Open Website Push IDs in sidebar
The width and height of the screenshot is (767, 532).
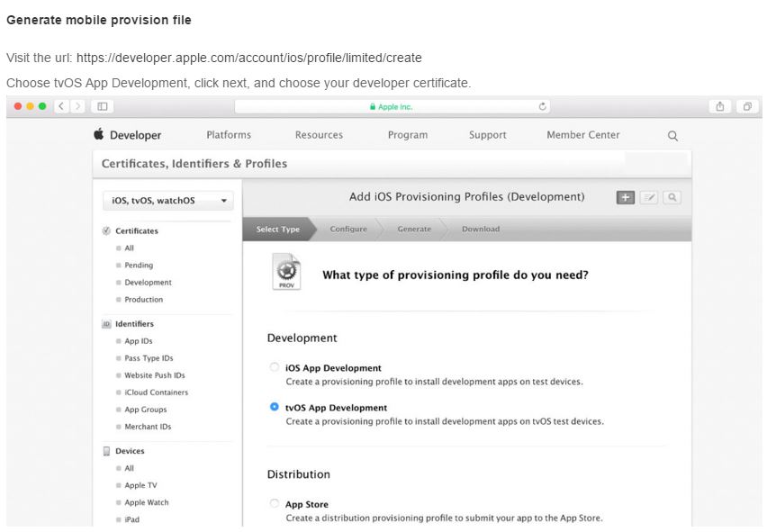(x=155, y=375)
